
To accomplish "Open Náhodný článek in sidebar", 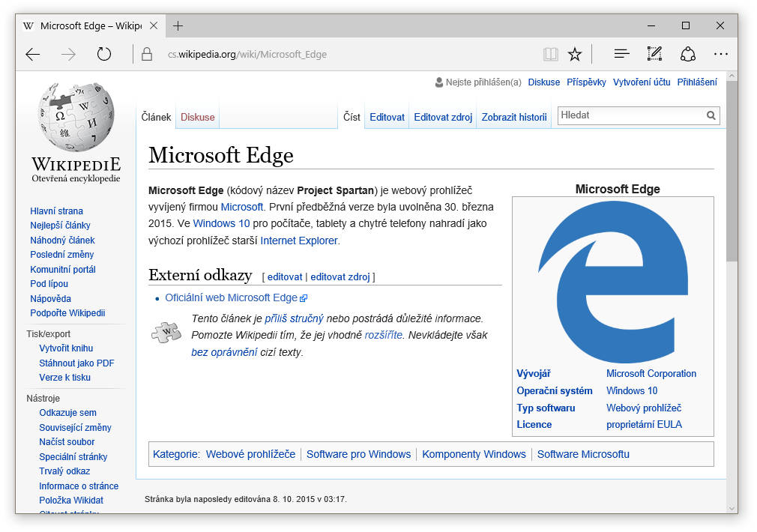I will click(x=62, y=240).
